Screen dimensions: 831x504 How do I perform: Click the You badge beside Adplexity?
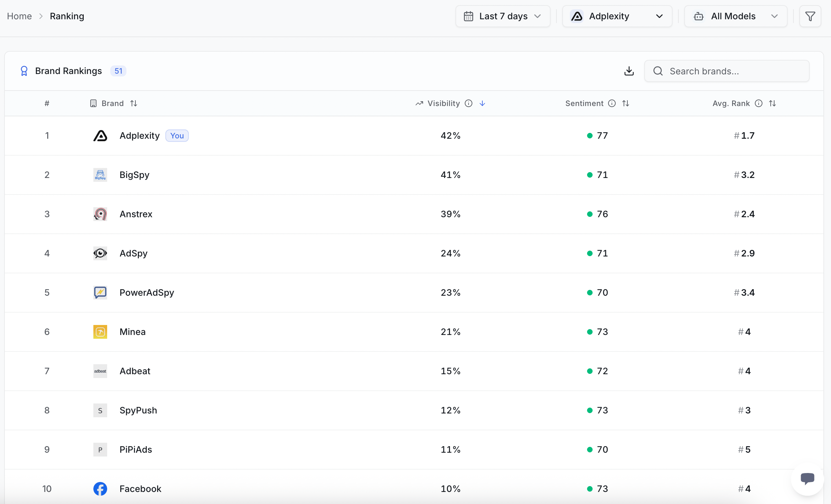pos(177,136)
